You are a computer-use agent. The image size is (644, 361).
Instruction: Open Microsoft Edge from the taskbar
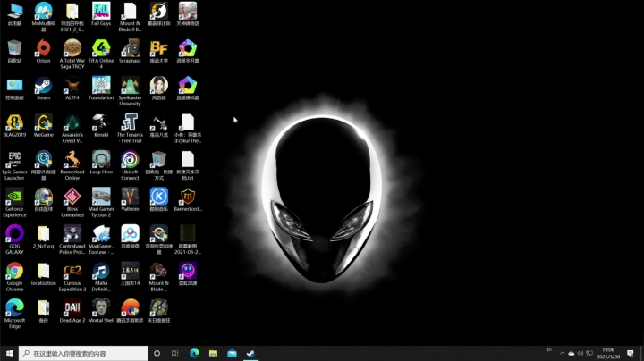pos(194,353)
